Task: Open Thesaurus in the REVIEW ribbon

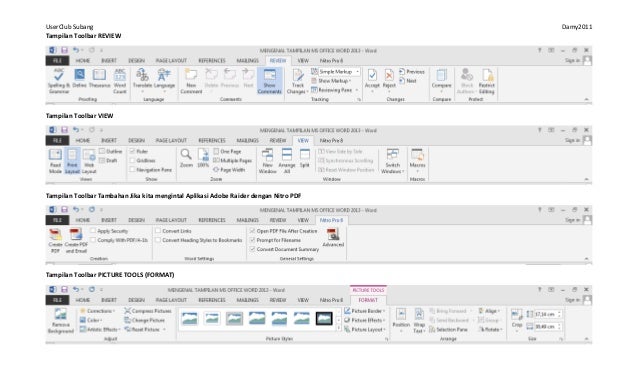Action: 99,78
